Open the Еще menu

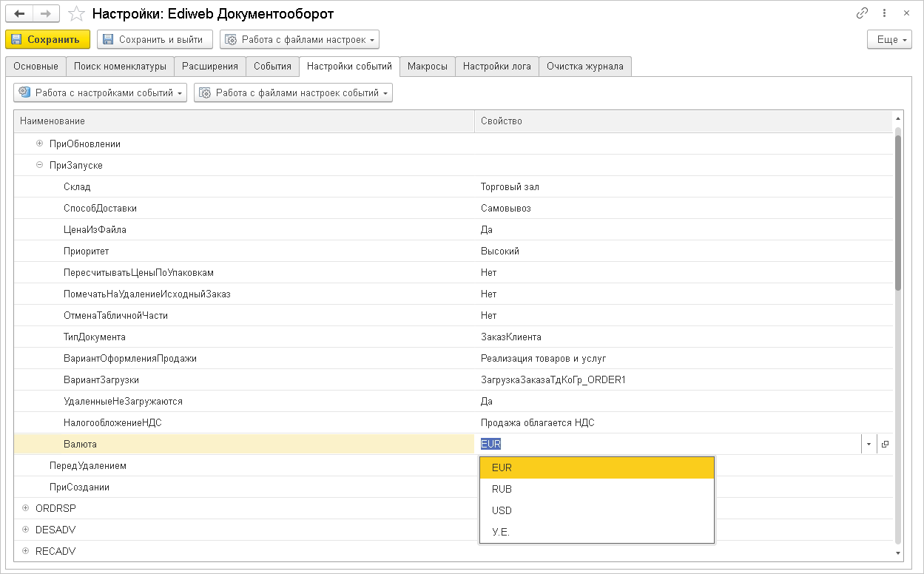(889, 39)
